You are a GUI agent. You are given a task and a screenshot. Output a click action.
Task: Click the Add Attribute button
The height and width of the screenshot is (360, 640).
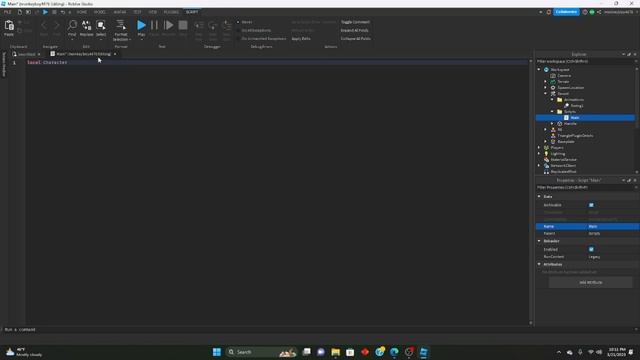591,282
